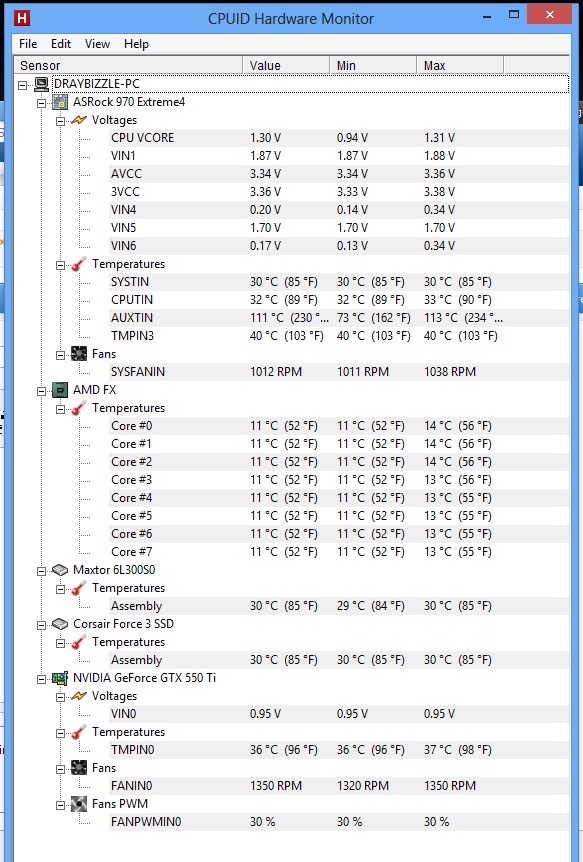Collapse the NVIDIA GeForce GTX 550 Ti node
Viewport: 583px width, 862px height.
[x=41, y=679]
